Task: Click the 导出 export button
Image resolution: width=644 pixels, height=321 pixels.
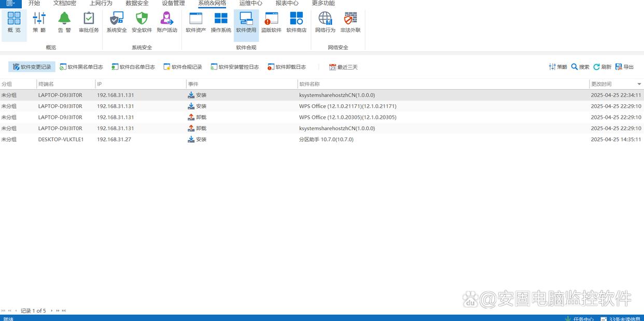Action: pos(624,67)
